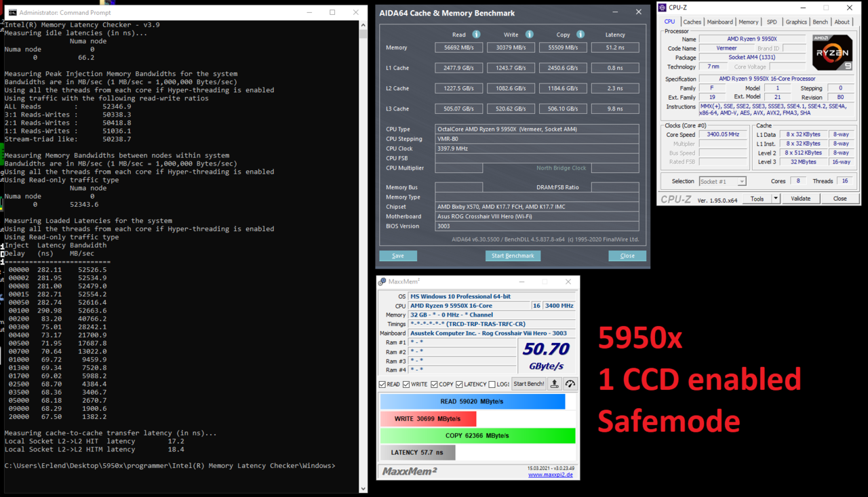Screen dimensions: 868x497
Task: Click the L3 Cache latency 9.8 ns field
Action: pos(615,108)
